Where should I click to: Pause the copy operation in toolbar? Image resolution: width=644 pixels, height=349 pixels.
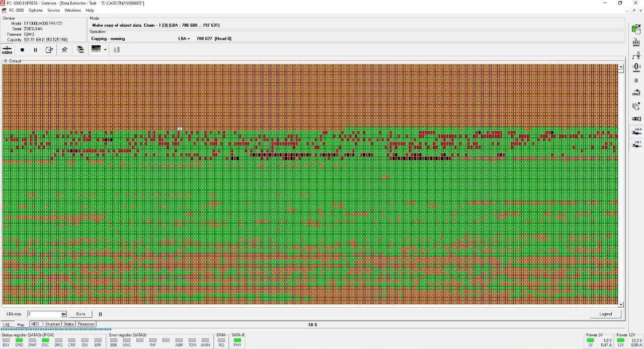(x=35, y=50)
